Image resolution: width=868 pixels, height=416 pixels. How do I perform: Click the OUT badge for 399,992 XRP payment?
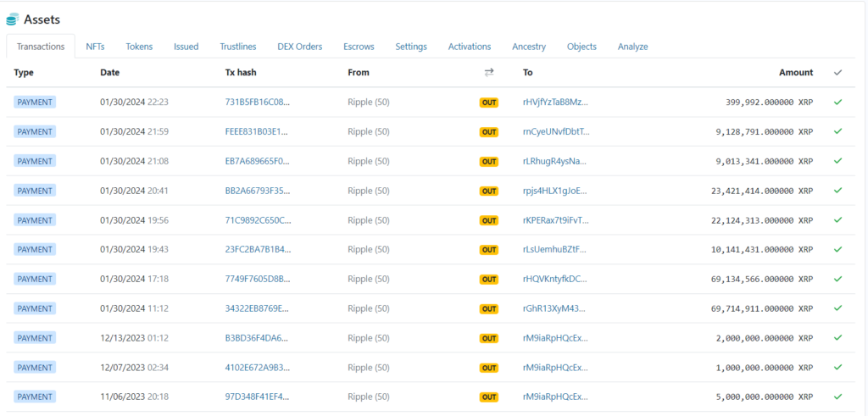click(x=489, y=103)
